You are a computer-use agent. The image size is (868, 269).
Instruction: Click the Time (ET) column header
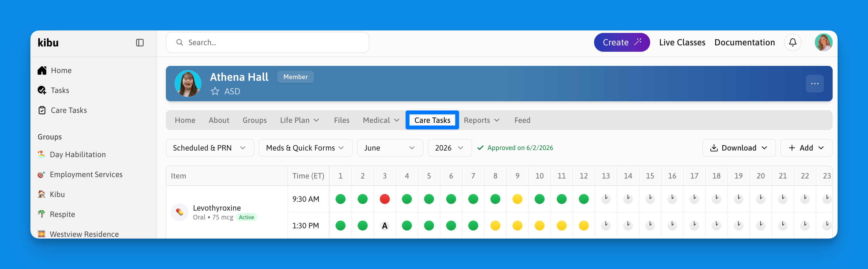[x=308, y=176]
